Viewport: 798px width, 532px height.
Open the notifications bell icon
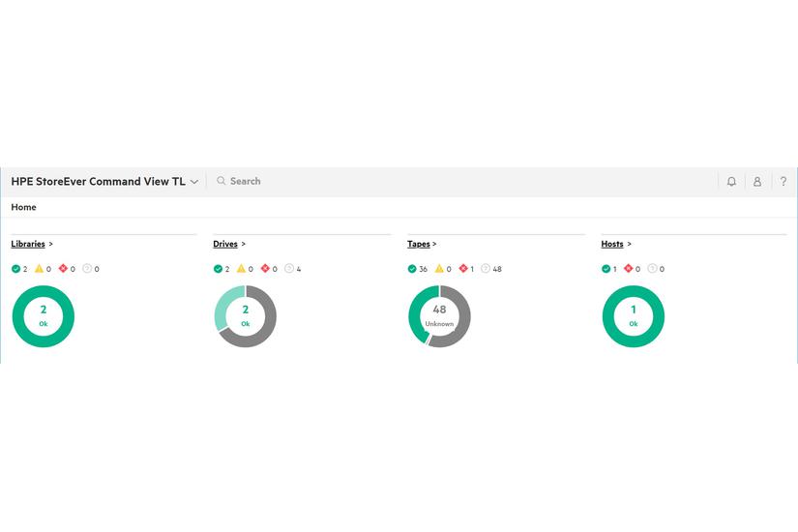(731, 181)
